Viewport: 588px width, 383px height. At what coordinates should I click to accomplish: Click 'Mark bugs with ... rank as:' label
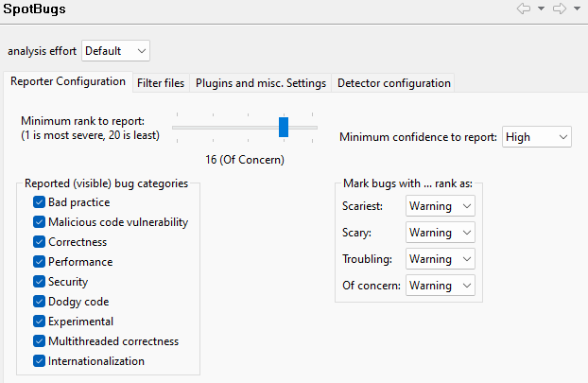click(407, 183)
